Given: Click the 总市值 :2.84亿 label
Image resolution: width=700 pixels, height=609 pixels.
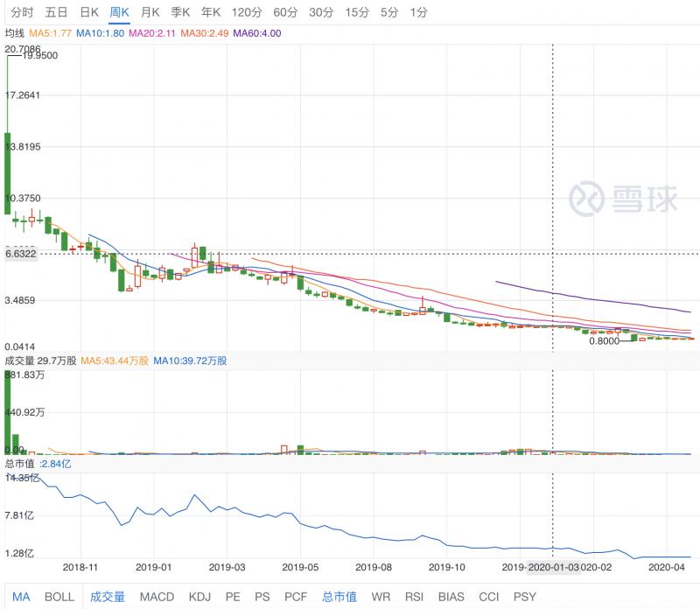Looking at the screenshot, I should [x=38, y=464].
